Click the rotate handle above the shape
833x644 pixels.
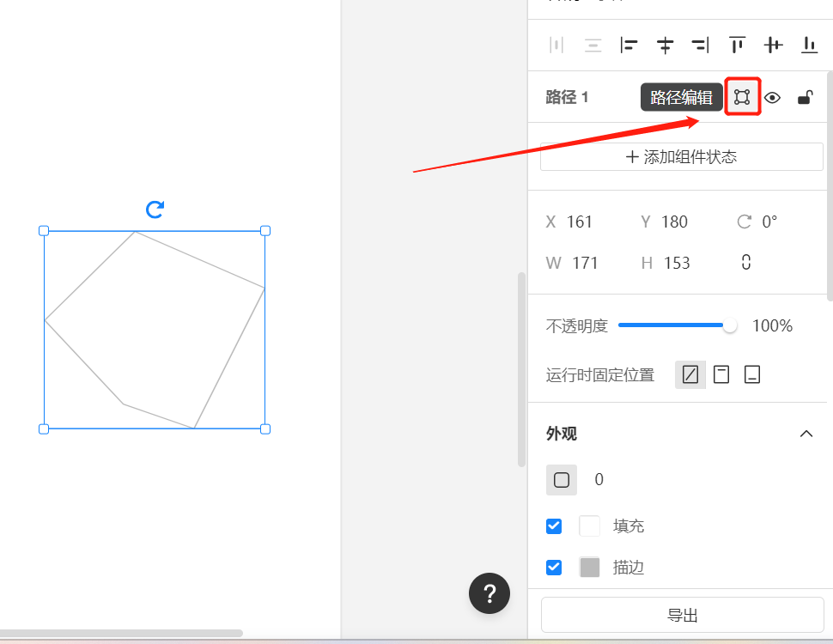click(x=155, y=210)
